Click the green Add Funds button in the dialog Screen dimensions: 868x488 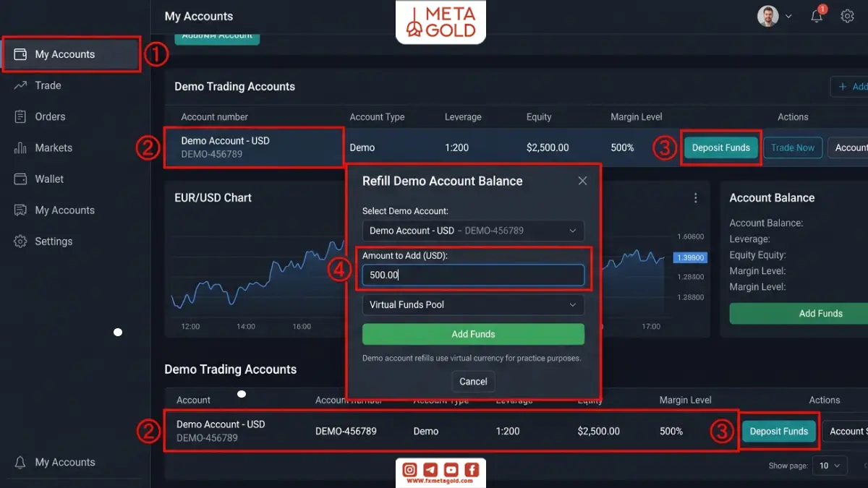pyautogui.click(x=473, y=334)
